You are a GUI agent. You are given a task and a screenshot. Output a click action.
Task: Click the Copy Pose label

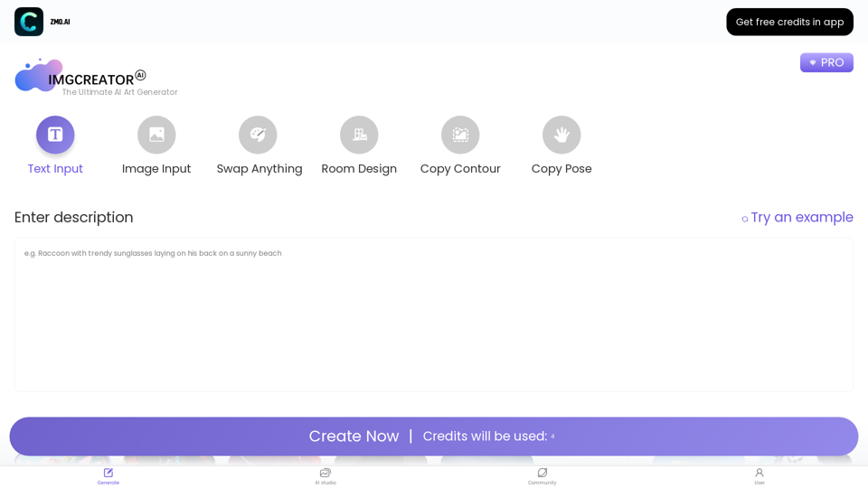click(x=561, y=169)
